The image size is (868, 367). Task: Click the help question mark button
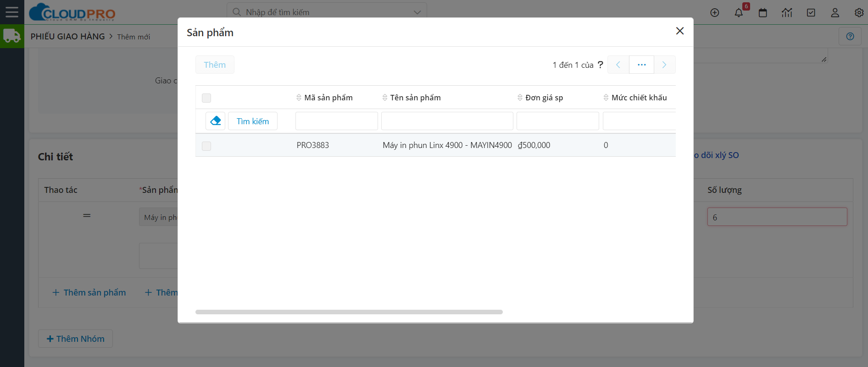click(x=850, y=36)
